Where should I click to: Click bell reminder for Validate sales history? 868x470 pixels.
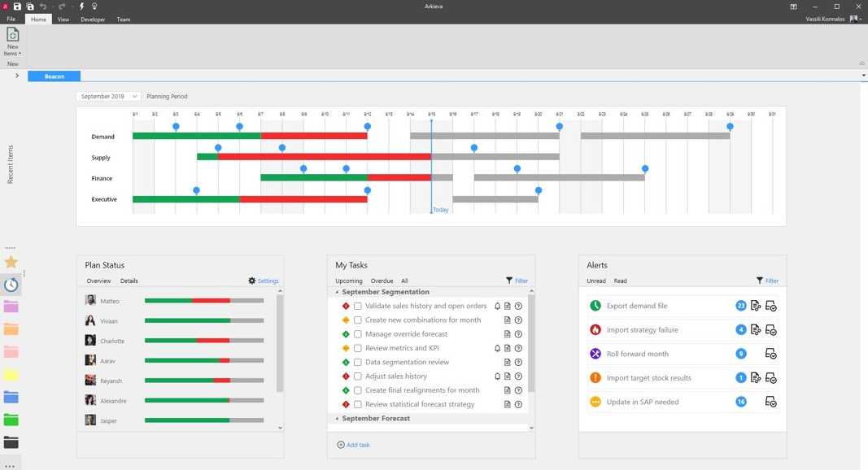click(x=497, y=307)
